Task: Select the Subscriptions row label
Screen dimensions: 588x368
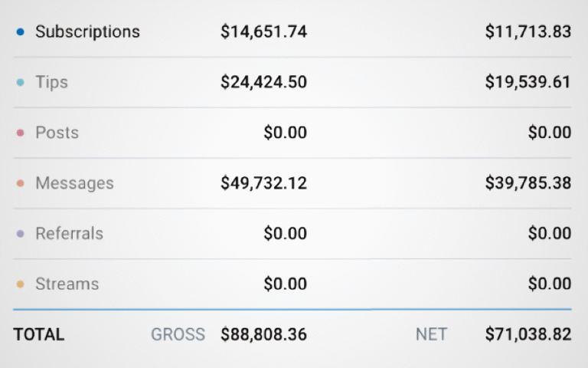Action: (x=87, y=32)
